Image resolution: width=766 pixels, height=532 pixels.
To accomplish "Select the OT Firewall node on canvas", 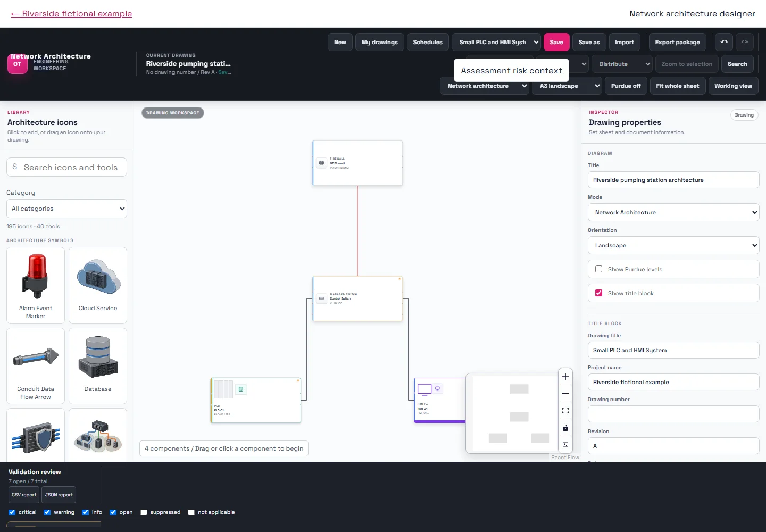I will [x=357, y=163].
